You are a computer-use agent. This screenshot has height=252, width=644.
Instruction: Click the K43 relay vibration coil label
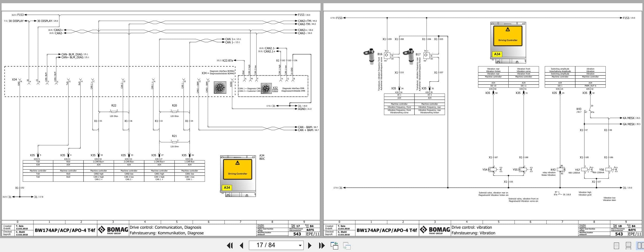pyautogui.click(x=553, y=170)
